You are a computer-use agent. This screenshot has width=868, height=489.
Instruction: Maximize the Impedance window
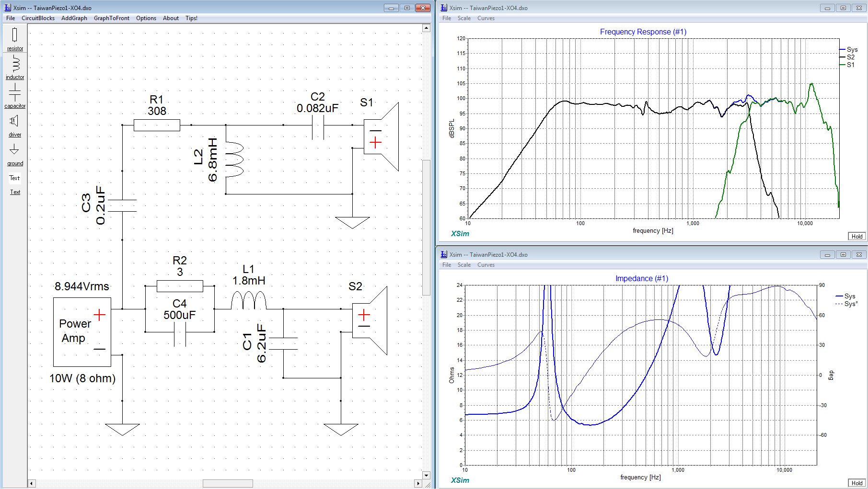[x=843, y=255]
